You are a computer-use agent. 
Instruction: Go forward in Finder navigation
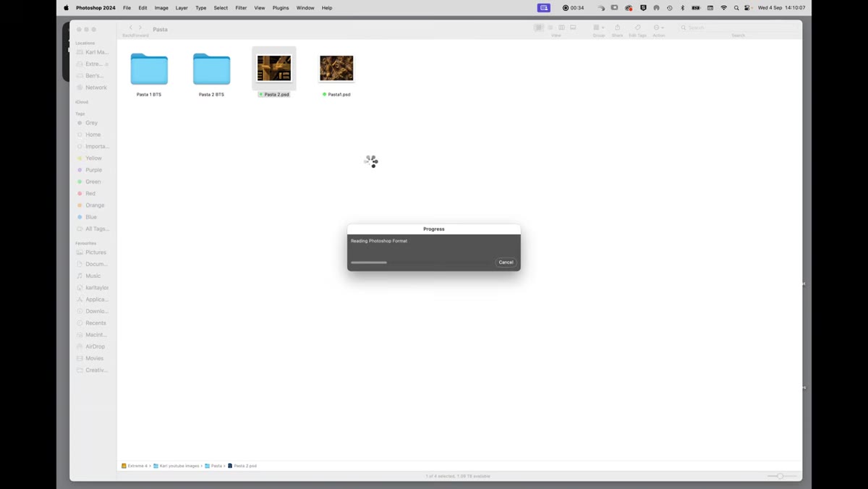140,27
